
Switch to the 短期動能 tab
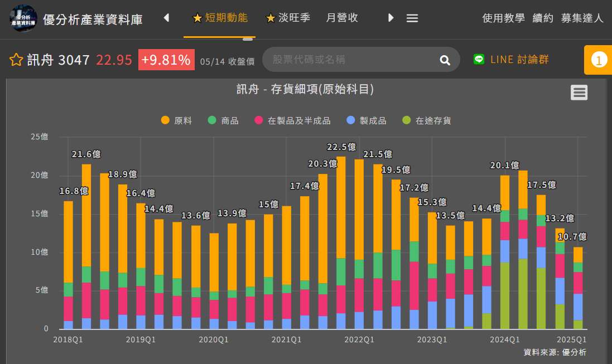220,18
